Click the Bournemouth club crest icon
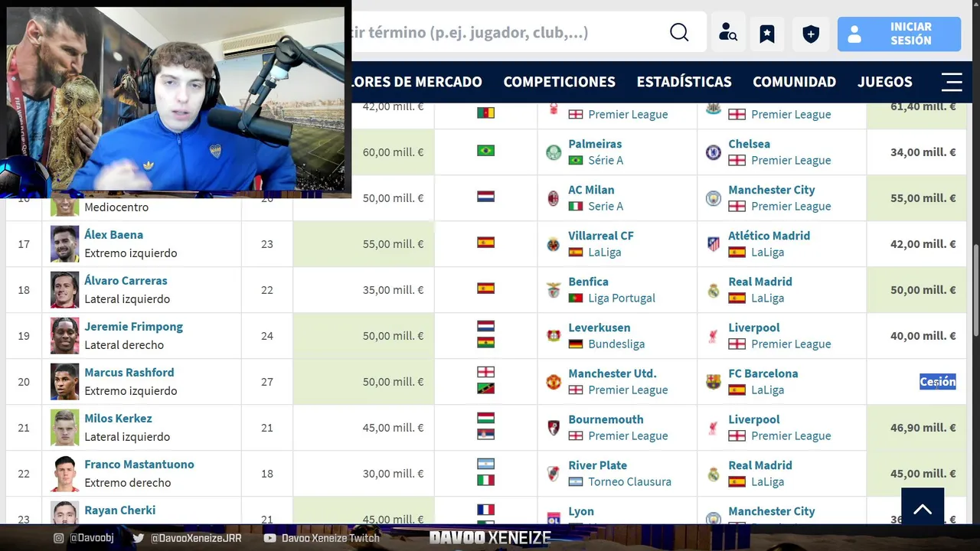980x551 pixels. [x=553, y=428]
